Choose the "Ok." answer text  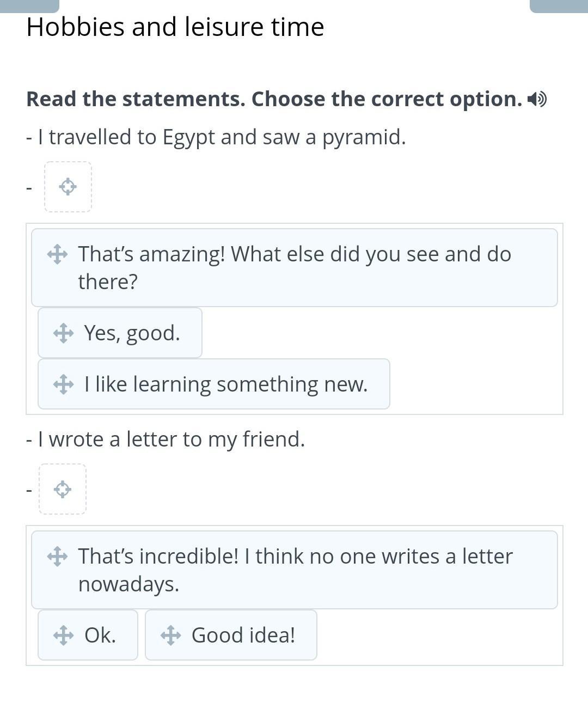tap(100, 636)
